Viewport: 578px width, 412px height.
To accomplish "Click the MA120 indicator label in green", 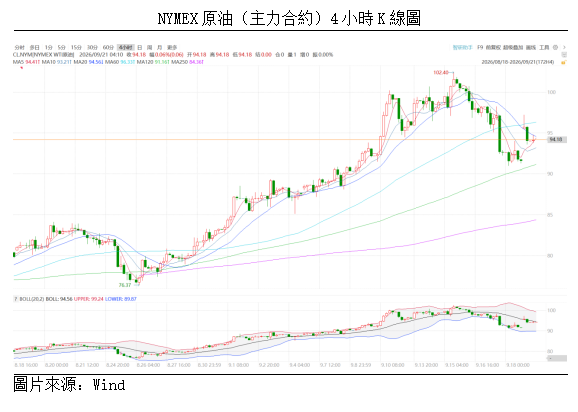I will (153, 62).
